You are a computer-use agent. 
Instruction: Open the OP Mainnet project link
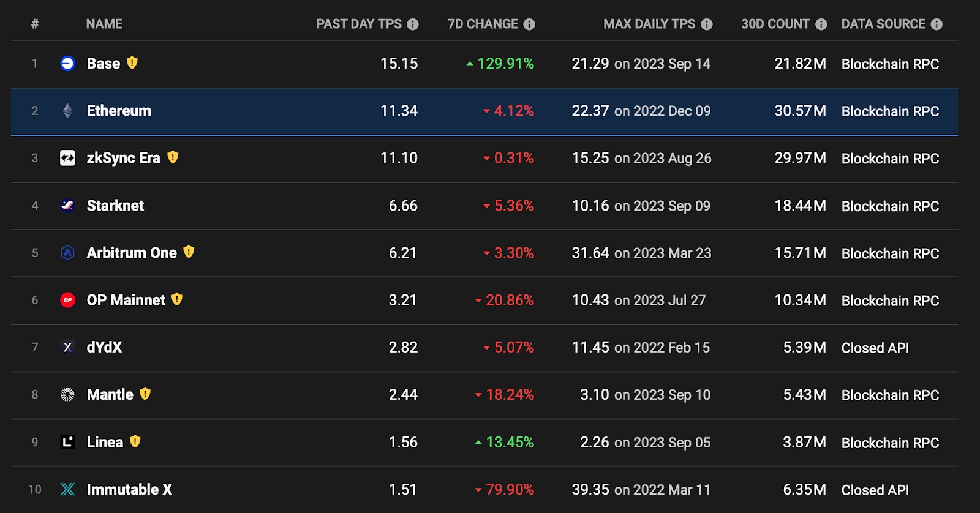point(126,300)
